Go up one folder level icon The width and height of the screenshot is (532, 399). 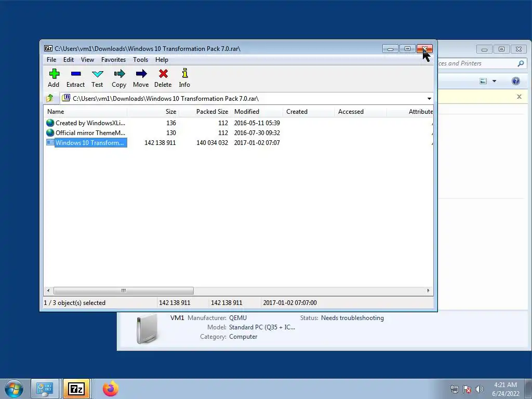(50, 98)
